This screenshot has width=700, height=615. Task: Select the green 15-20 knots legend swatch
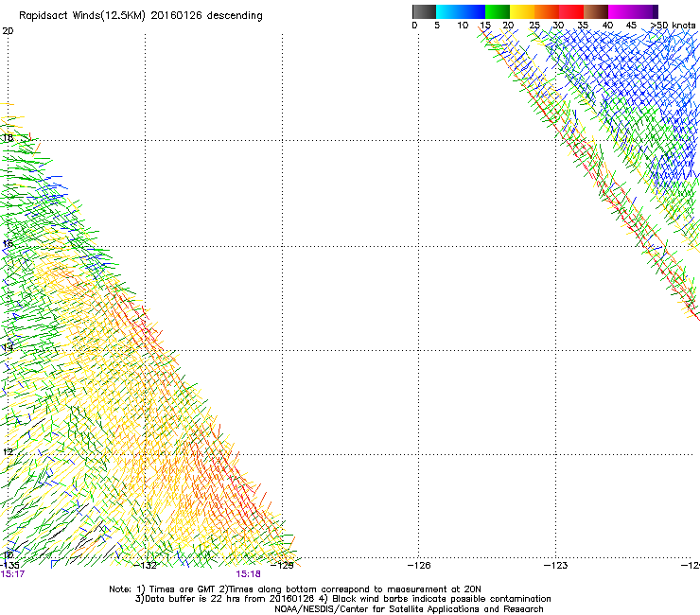498,11
